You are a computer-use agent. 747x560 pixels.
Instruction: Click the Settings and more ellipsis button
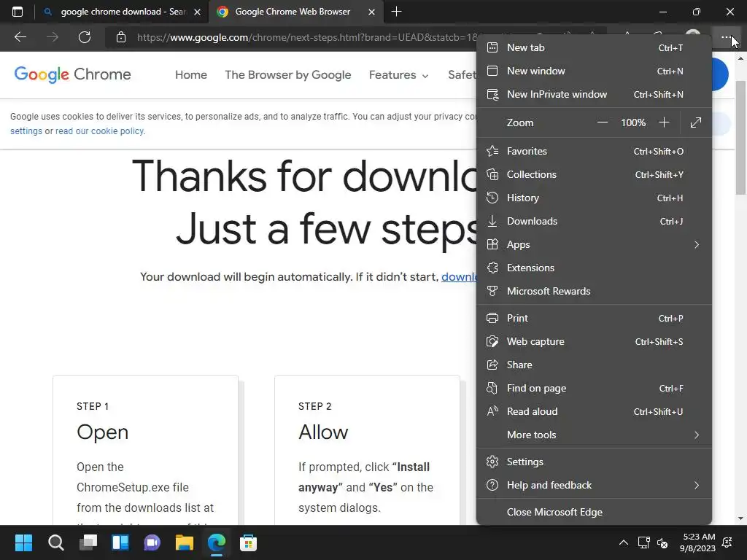point(726,37)
